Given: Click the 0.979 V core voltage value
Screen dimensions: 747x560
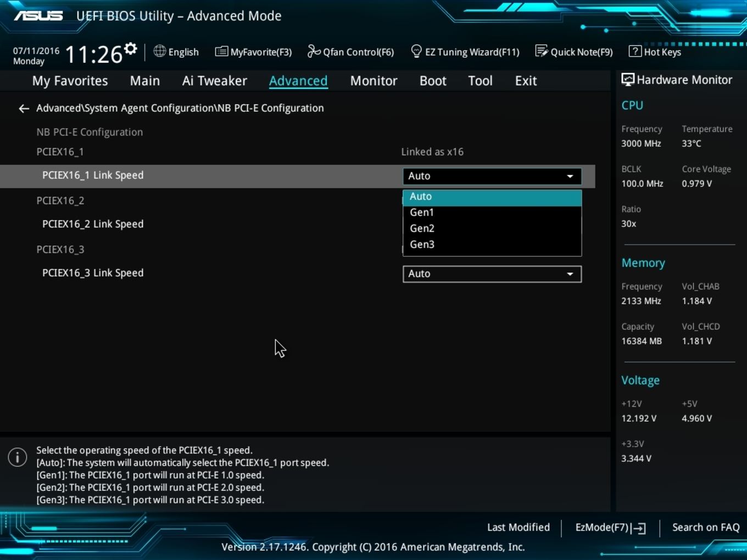Looking at the screenshot, I should pyautogui.click(x=696, y=183).
